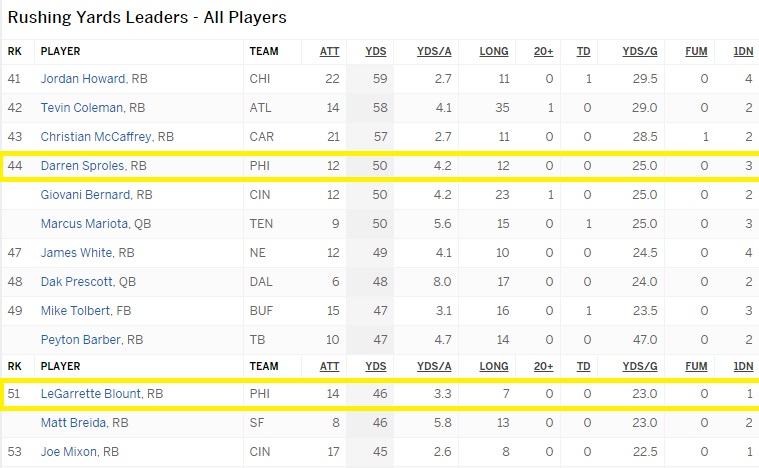This screenshot has height=468, width=759.
Task: Sort by YDS in top header
Action: (376, 51)
